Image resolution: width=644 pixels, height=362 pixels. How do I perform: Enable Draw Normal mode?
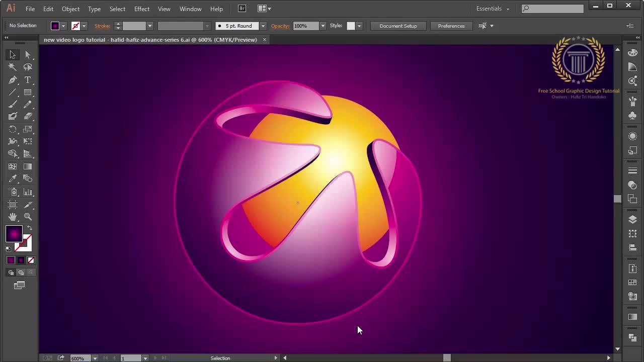coord(11,273)
